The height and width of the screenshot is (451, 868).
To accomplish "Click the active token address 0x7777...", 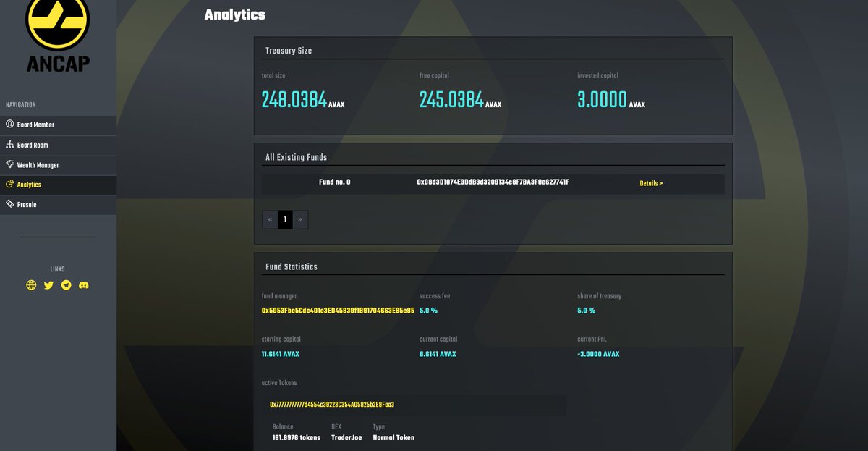I will pos(331,405).
